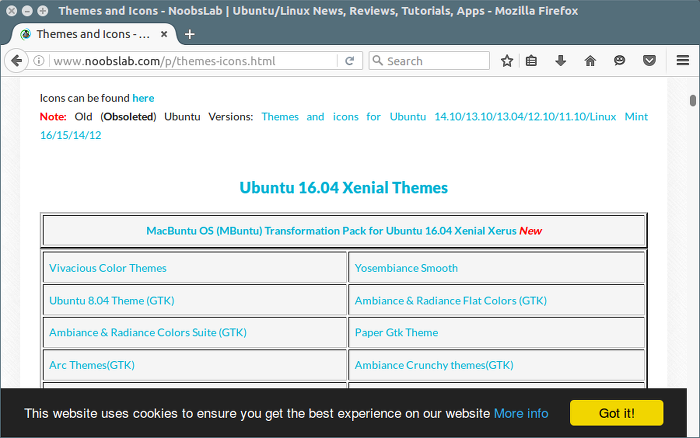Open Ambiance & Radiance Flat Colors link

[x=450, y=300]
